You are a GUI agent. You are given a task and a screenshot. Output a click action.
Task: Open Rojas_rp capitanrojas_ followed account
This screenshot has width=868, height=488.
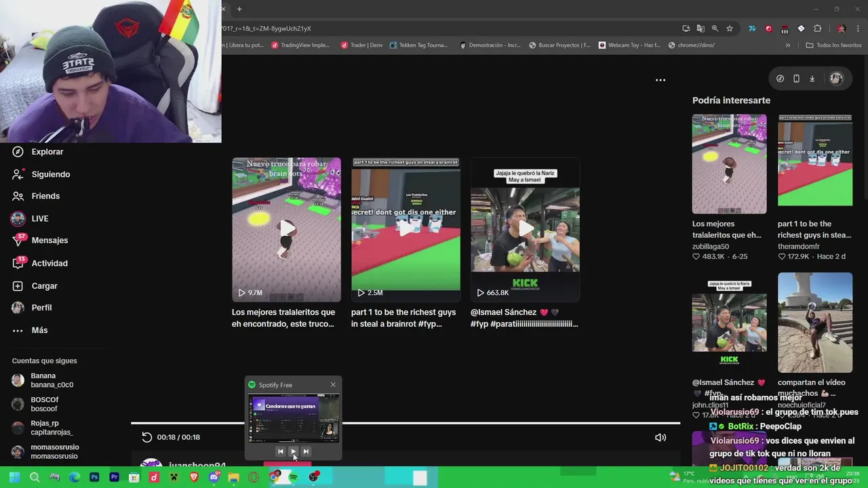(x=42, y=428)
